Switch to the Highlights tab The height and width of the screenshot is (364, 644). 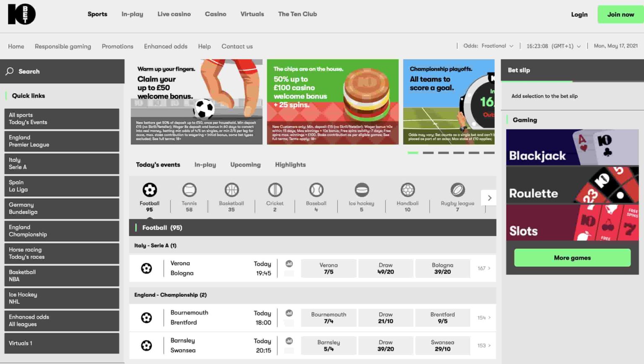[x=290, y=165]
